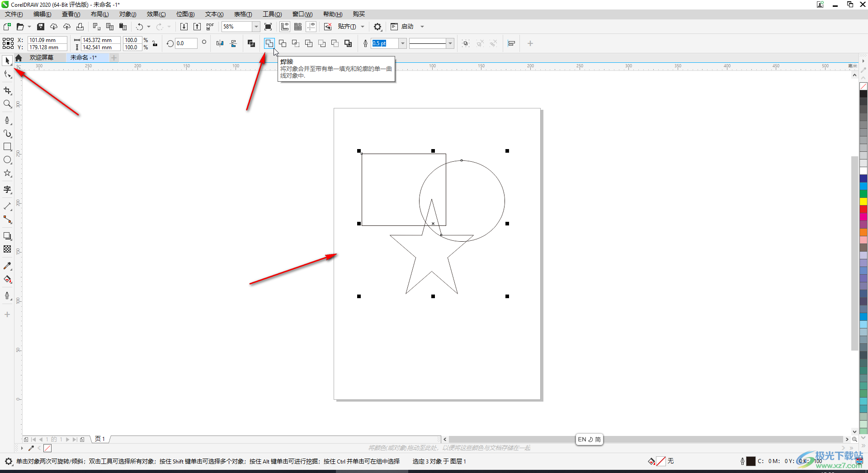Image resolution: width=868 pixels, height=473 pixels.
Task: Click the Trim shapes button
Action: click(283, 43)
